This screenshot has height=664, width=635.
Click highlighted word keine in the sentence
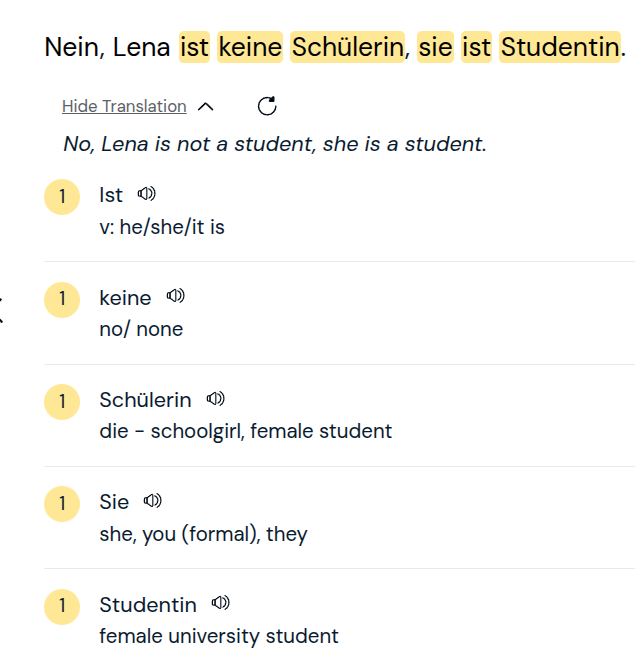click(x=250, y=47)
